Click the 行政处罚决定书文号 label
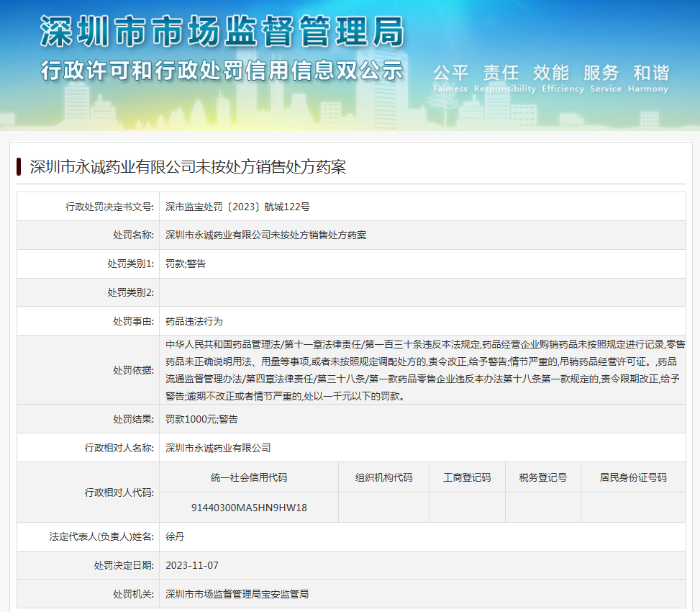This screenshot has width=700, height=612. click(x=109, y=207)
